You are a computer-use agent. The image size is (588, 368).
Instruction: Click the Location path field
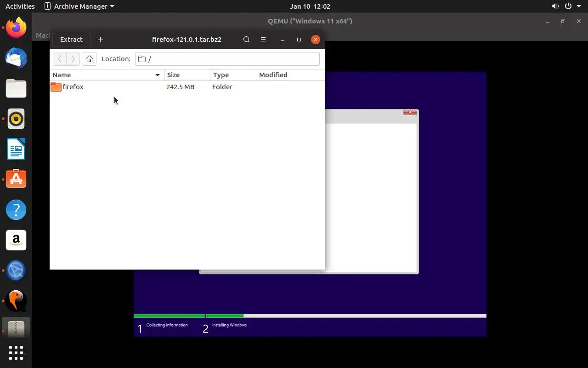(x=227, y=59)
